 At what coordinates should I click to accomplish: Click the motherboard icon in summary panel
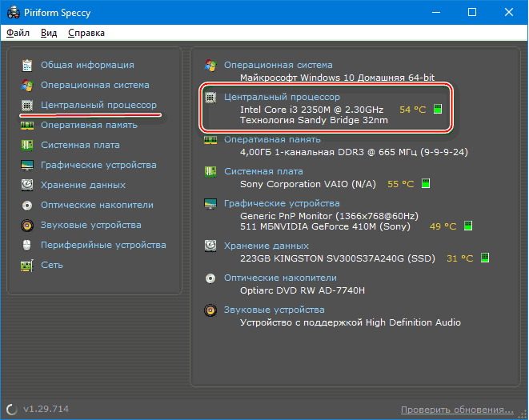tap(210, 172)
